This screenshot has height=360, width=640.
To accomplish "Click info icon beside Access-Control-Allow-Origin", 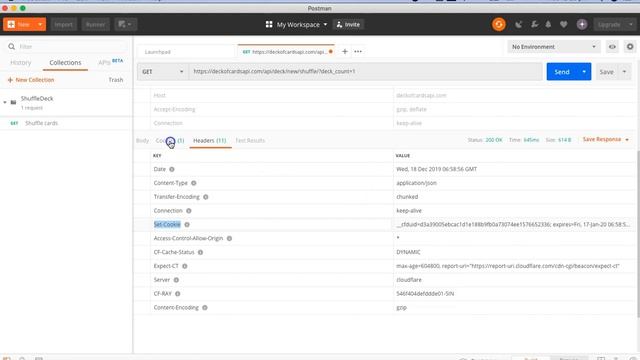I will (229, 238).
